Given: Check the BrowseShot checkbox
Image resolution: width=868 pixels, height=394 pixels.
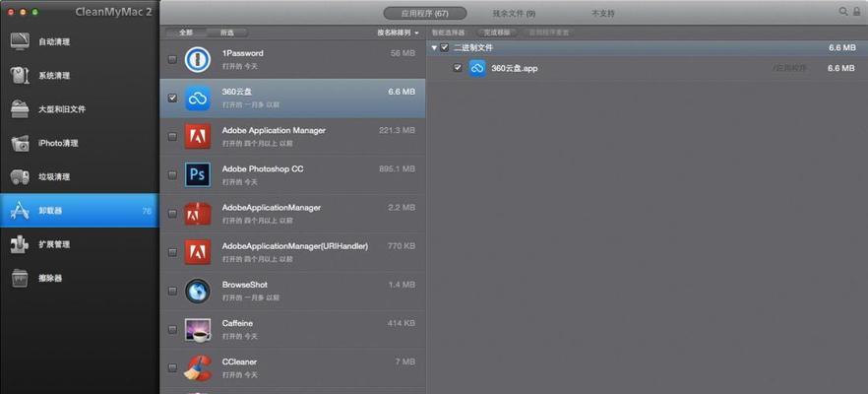Looking at the screenshot, I should (173, 291).
